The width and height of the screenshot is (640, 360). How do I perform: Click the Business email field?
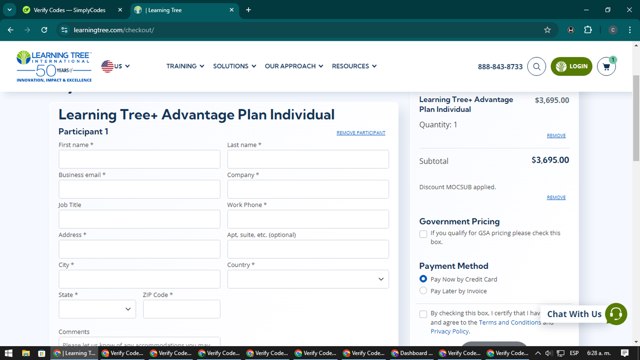[x=139, y=189]
